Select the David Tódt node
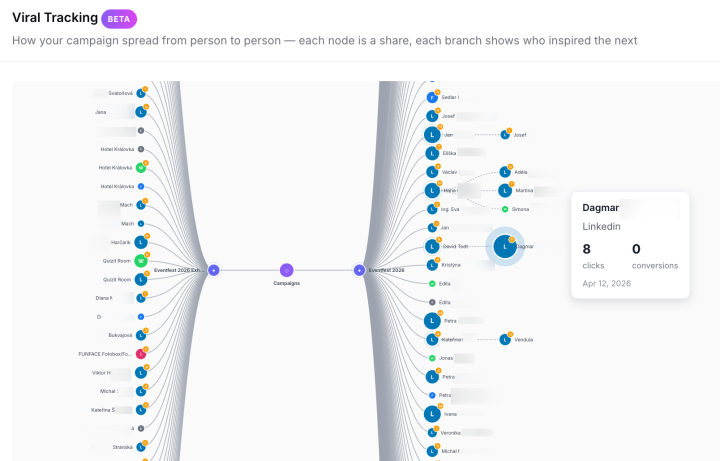 [x=432, y=246]
